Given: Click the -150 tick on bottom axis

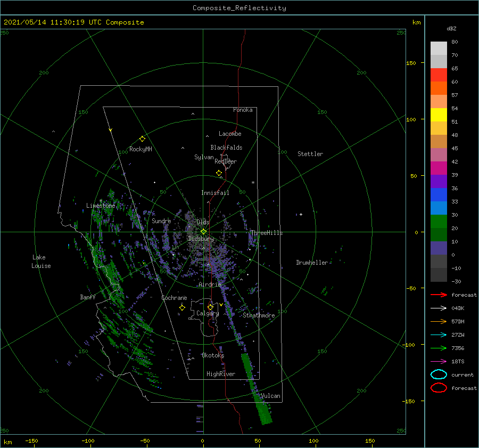Looking at the screenshot, I should point(31,441).
